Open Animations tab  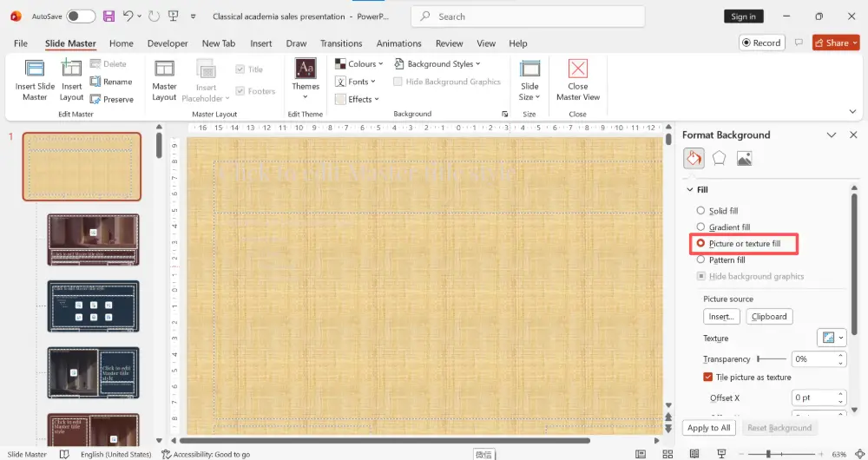tap(398, 43)
